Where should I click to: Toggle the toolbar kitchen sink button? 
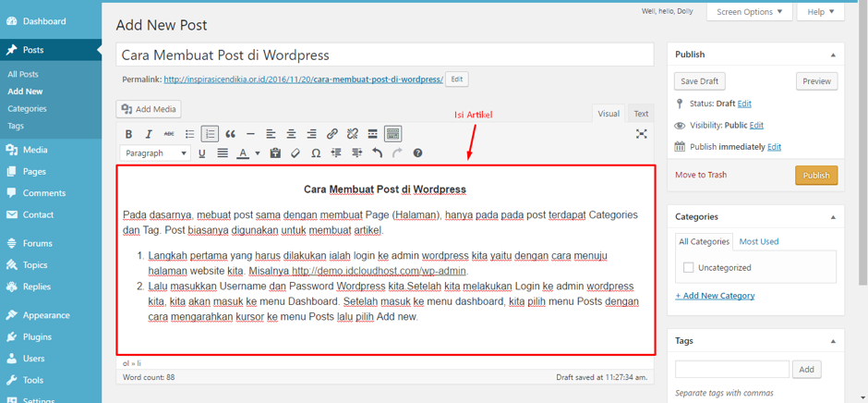tap(393, 134)
